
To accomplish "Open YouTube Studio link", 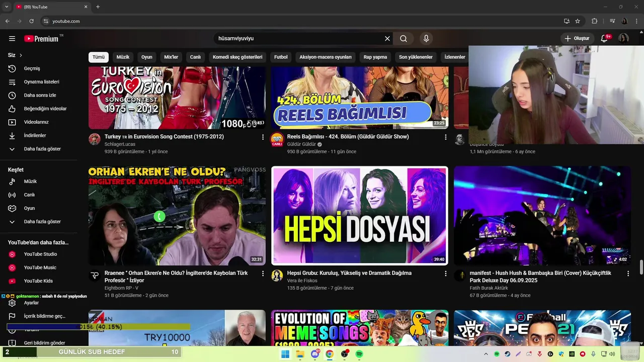I will [40, 254].
